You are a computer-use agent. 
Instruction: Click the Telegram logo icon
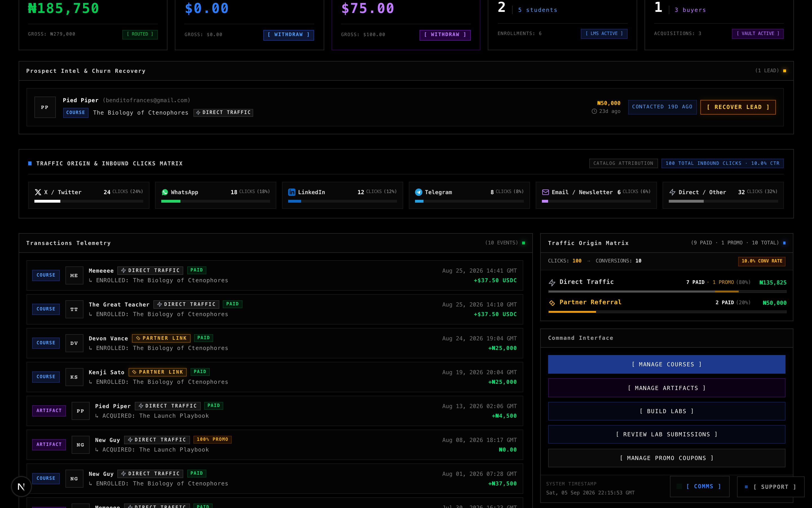418,192
